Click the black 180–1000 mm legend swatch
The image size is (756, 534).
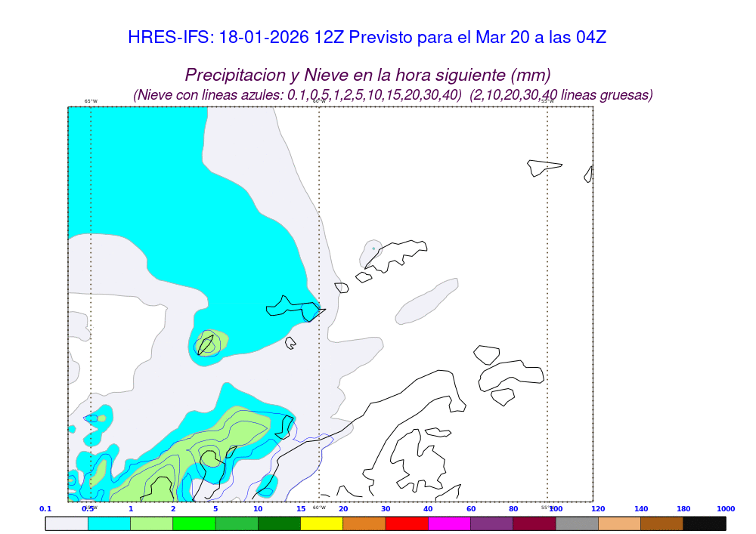(704, 523)
